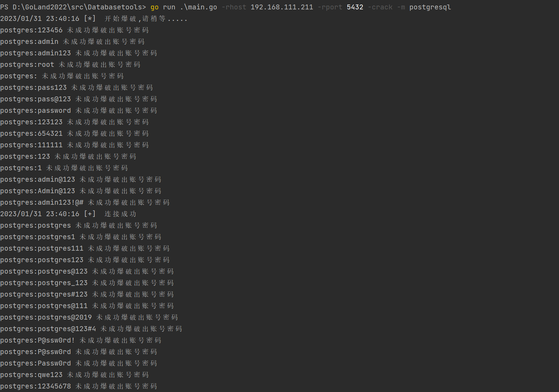Click the 'postgres:111111' output line
This screenshot has width=559, height=392.
[74, 145]
